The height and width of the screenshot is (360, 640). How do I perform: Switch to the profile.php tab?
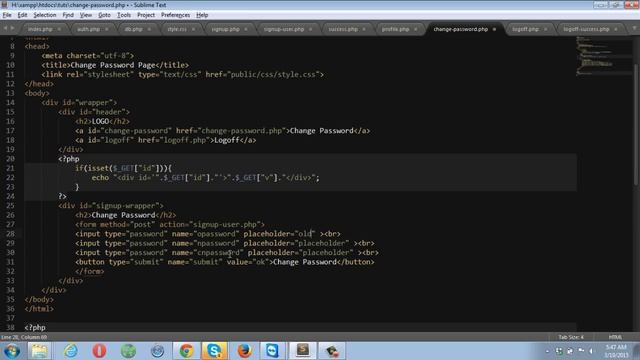[395, 29]
